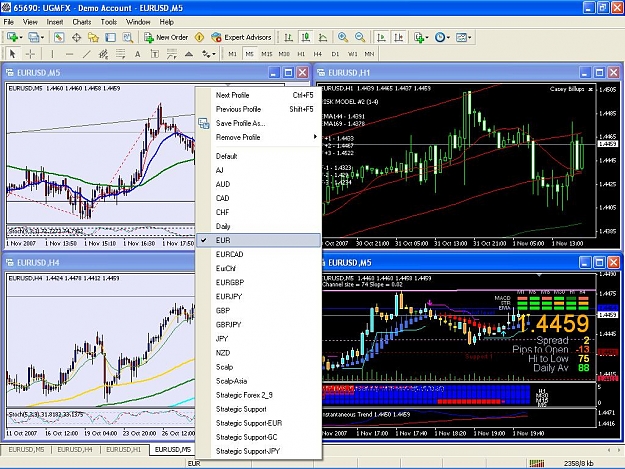625x469 pixels.
Task: Select the checked EUR profile
Action: [259, 240]
